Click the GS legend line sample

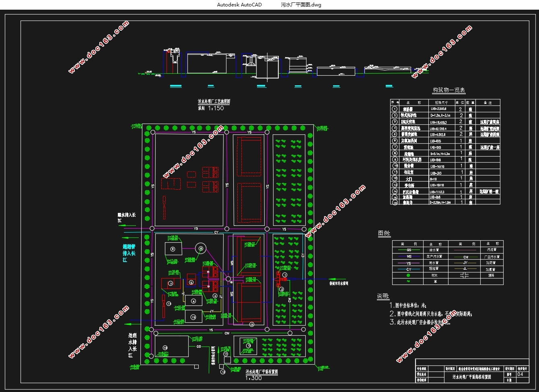(409, 250)
